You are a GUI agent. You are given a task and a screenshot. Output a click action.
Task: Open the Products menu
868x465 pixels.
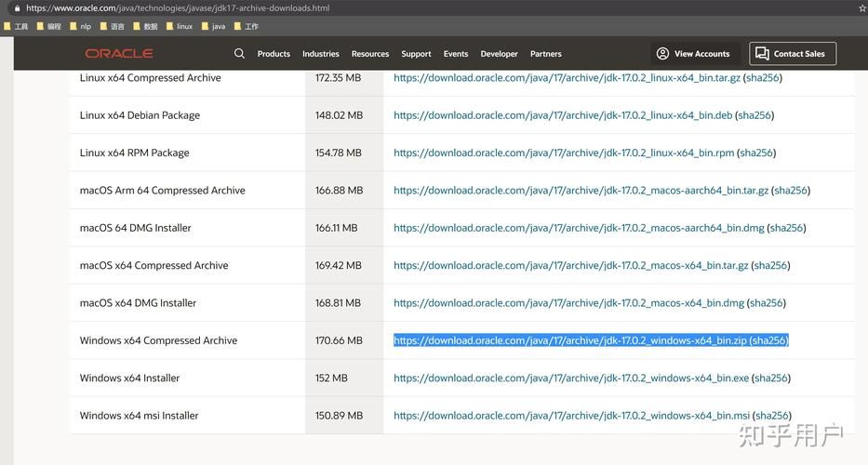(274, 54)
